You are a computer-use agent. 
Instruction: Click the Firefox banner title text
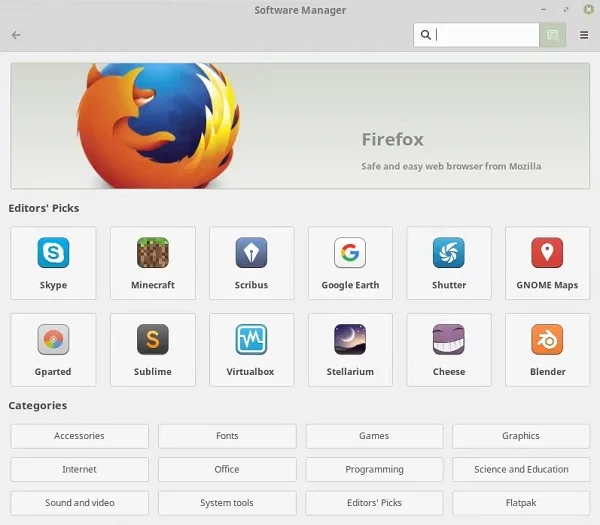pyautogui.click(x=393, y=139)
